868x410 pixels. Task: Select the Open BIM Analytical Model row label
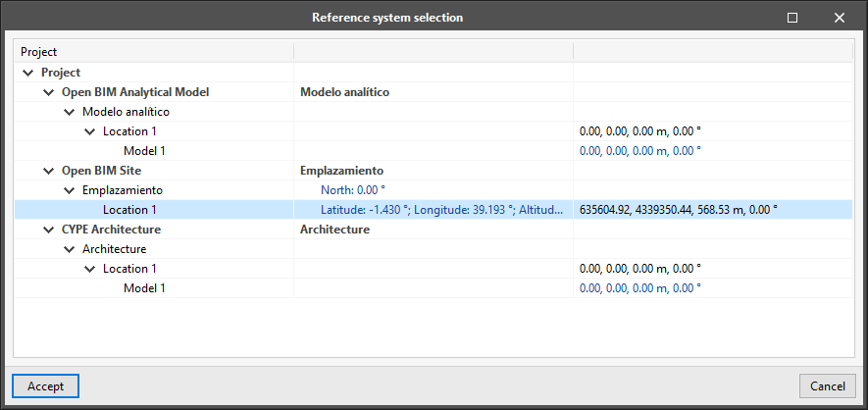(x=135, y=92)
